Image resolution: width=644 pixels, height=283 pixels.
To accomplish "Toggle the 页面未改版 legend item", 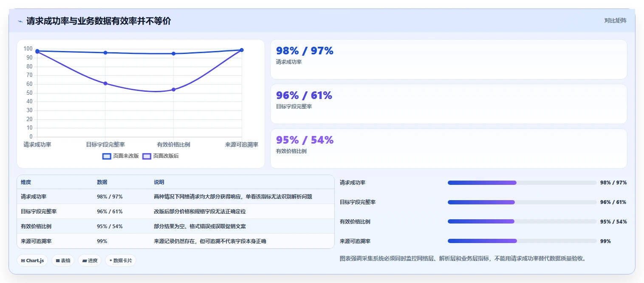I will tap(121, 156).
